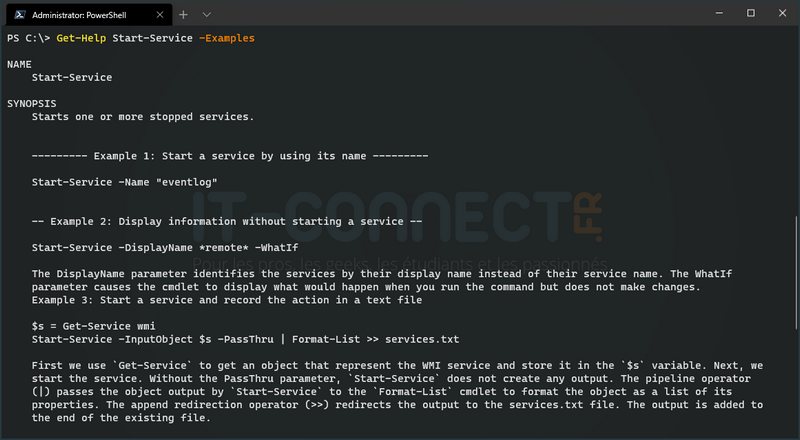
Task: Click empty title bar area beside tabs
Action: (450, 14)
